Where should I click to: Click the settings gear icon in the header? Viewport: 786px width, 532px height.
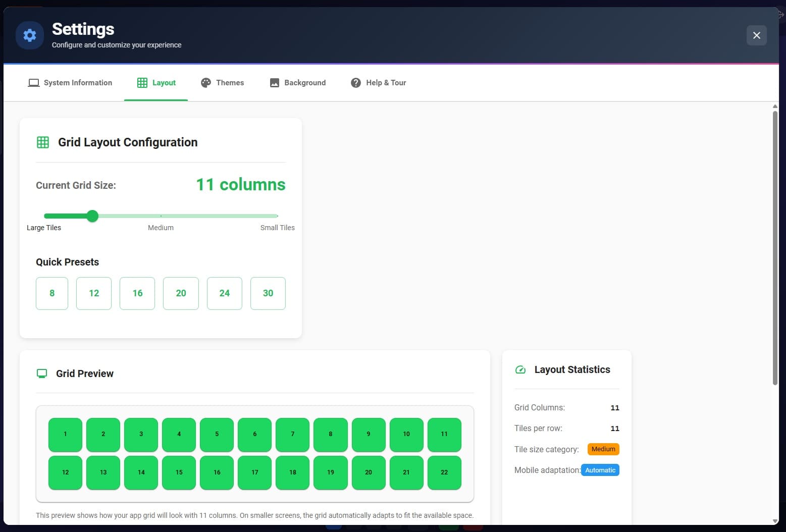(29, 35)
